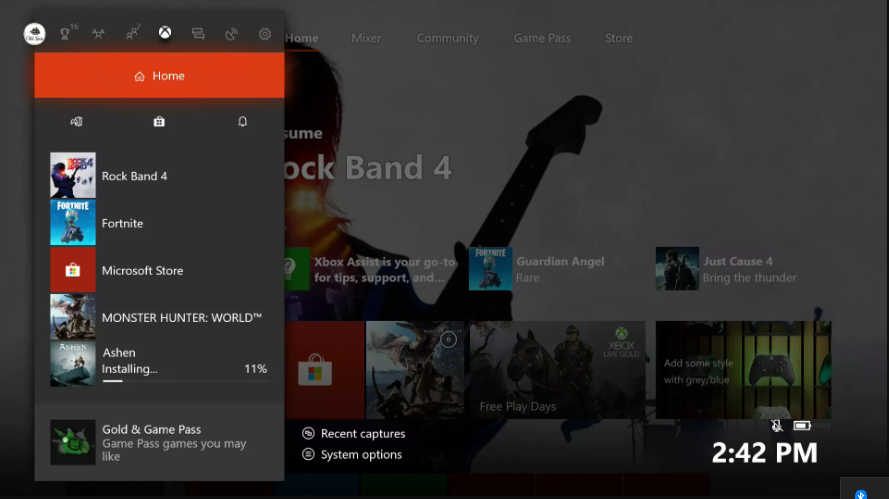Open Ashen installing entry
Image resolution: width=889 pixels, height=499 pixels.
click(x=159, y=363)
